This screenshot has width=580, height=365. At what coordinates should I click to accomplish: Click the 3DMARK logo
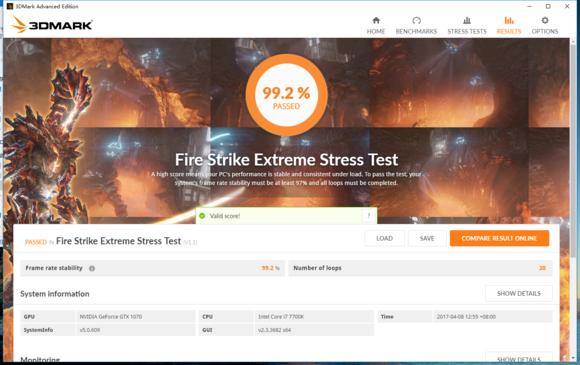tap(52, 25)
